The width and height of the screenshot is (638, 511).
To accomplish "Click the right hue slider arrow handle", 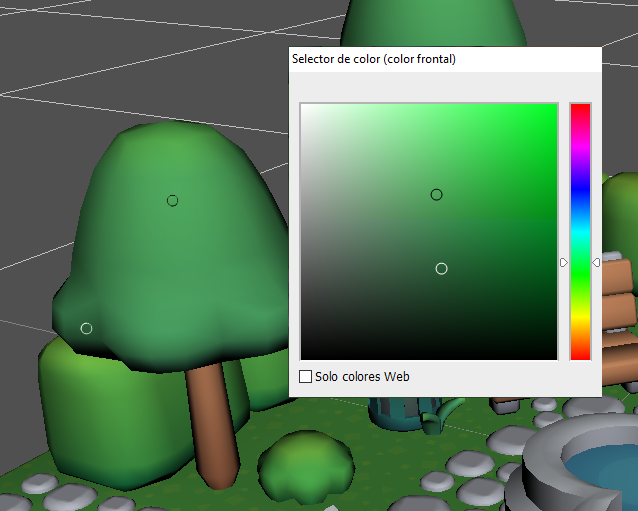I will [x=597, y=262].
